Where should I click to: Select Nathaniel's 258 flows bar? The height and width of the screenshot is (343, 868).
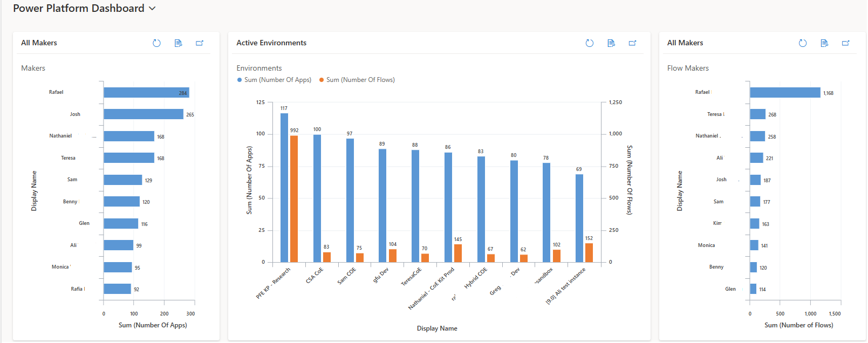(x=757, y=136)
